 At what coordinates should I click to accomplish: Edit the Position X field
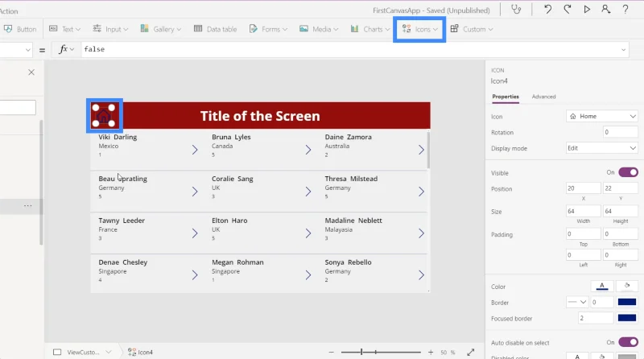pos(583,188)
